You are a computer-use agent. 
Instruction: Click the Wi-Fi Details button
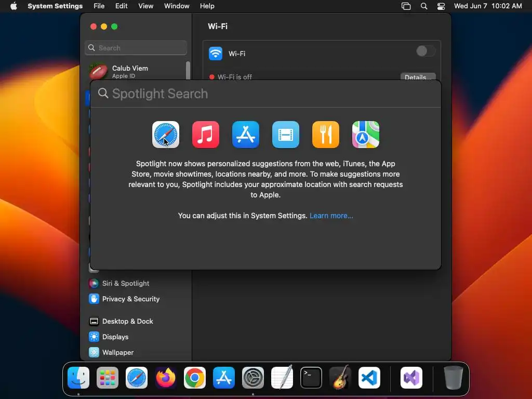[x=418, y=77]
